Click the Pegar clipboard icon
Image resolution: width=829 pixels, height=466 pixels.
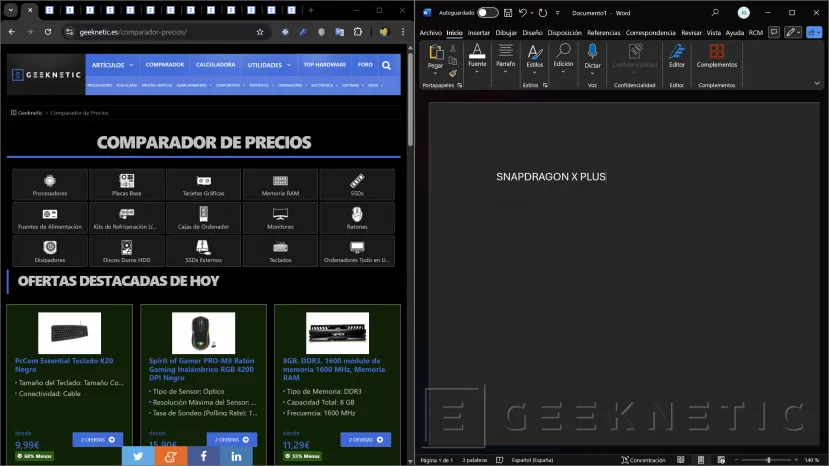(x=436, y=52)
